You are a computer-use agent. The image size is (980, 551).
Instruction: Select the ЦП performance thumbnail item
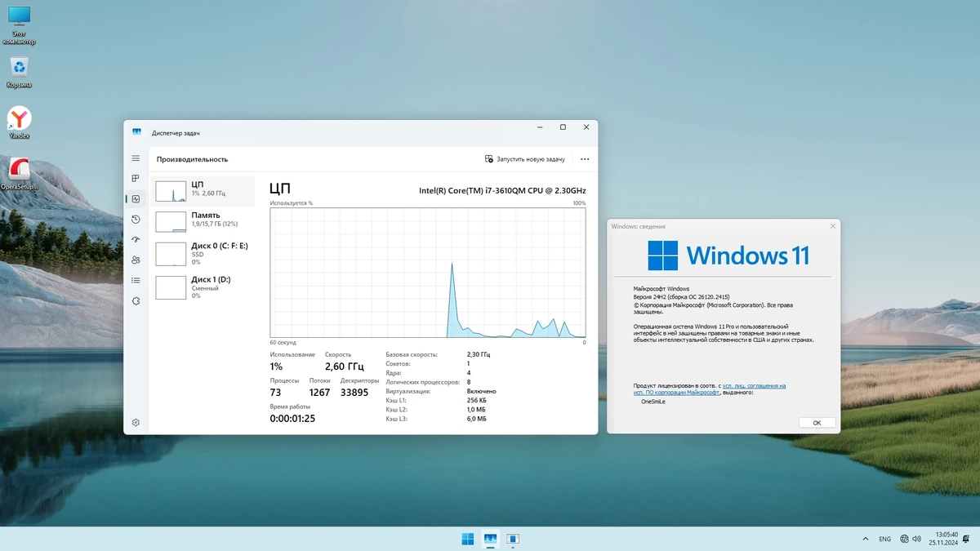pyautogui.click(x=203, y=190)
